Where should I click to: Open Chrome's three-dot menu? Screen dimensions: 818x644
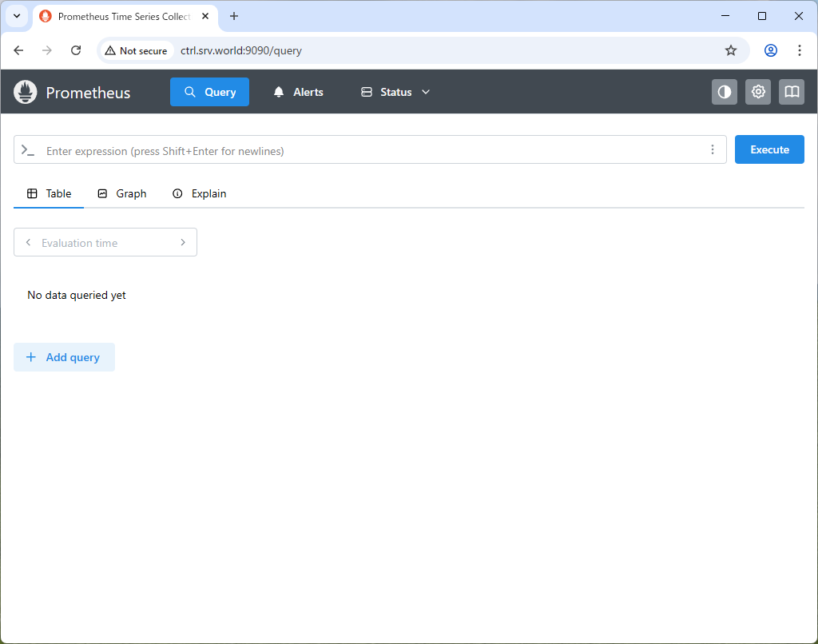click(800, 50)
